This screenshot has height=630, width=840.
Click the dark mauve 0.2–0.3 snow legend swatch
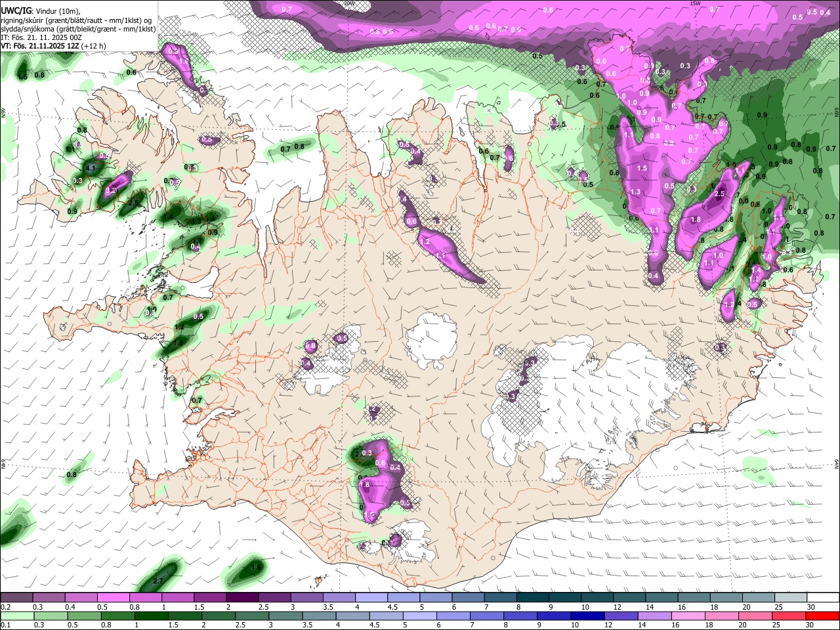point(16,598)
